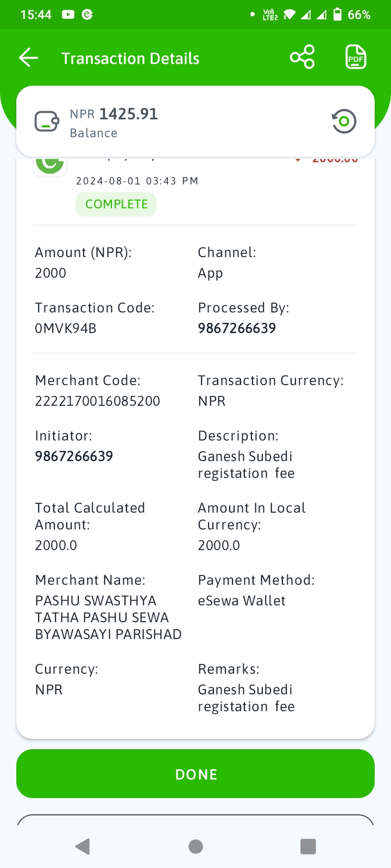Viewport: 391px width, 868px height.
Task: Tap the Transaction Details title
Action: (x=130, y=59)
